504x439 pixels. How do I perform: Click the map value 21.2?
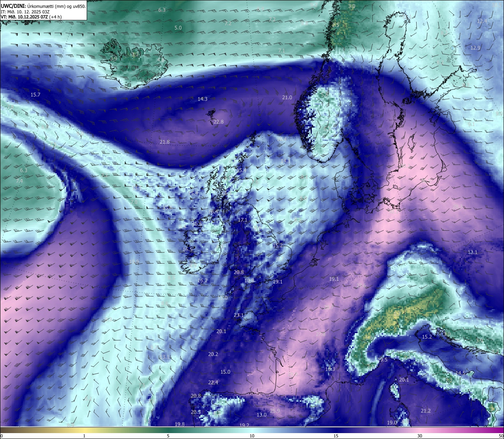coord(426,411)
